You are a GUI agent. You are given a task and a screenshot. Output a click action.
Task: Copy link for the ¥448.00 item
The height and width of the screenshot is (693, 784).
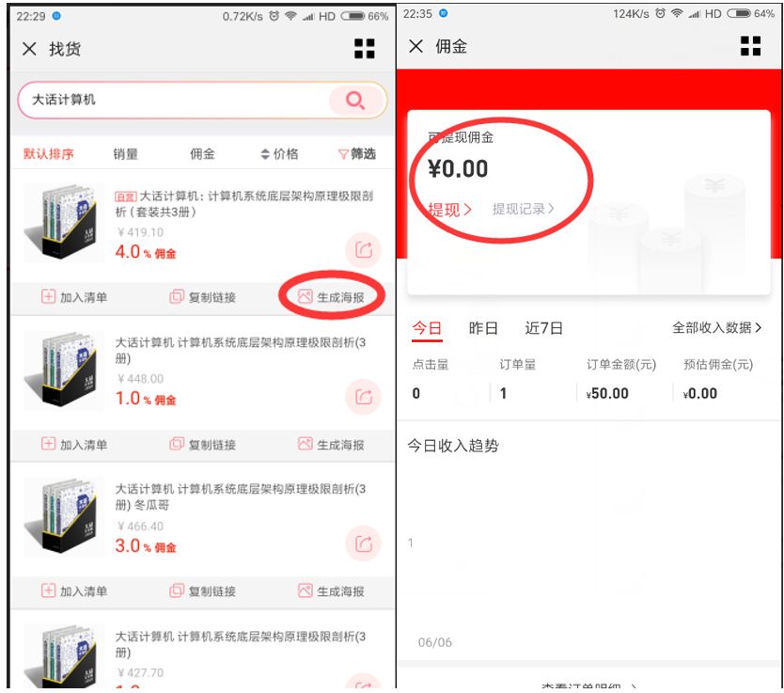[x=202, y=444]
